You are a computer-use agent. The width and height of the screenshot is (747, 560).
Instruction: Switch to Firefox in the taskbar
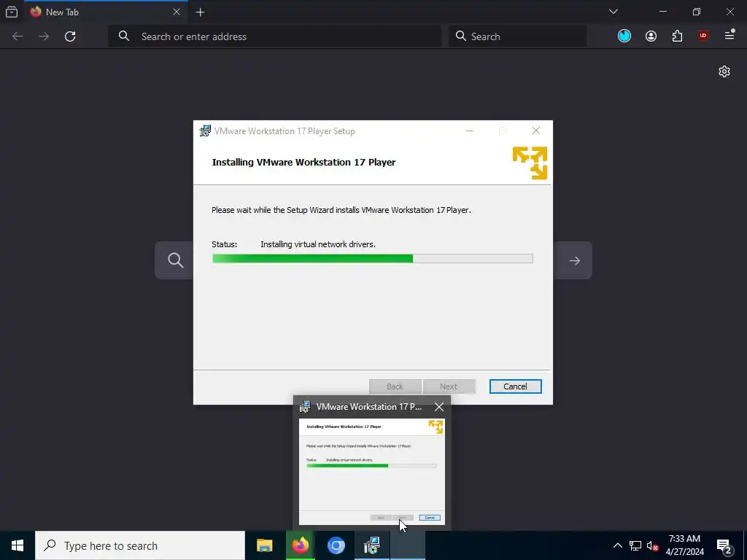coord(300,545)
